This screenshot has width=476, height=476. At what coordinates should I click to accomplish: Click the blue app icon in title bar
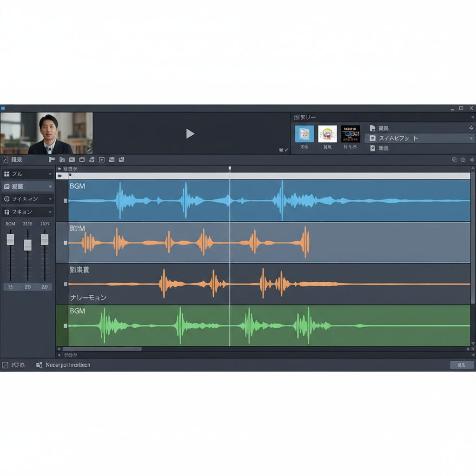[x=3, y=108]
